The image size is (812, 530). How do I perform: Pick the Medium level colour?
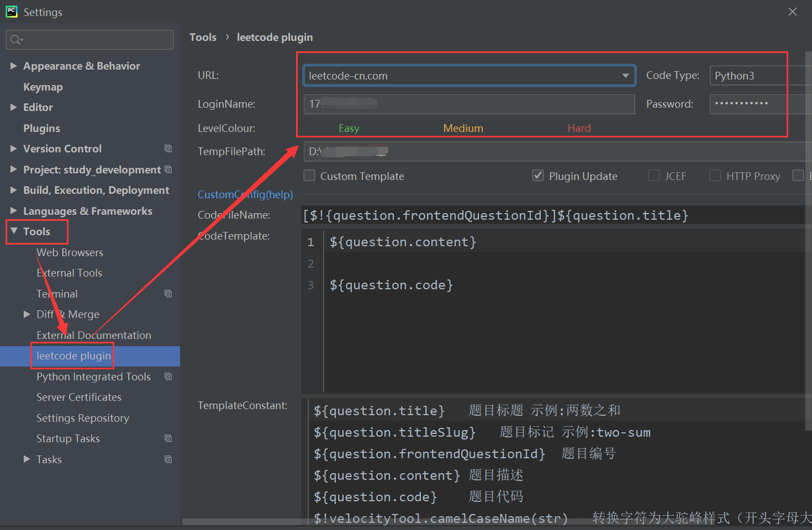(463, 128)
